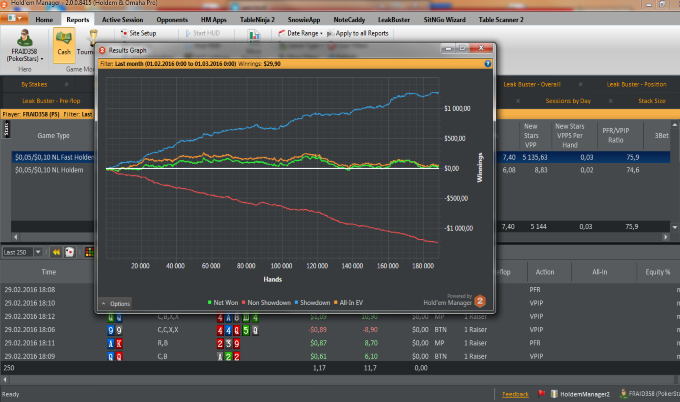Close the Sessions by Day tab
Screen dimensions: 680x402
(610, 101)
